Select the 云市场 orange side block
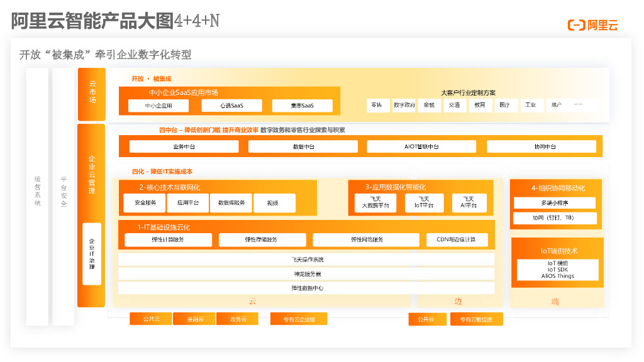This screenshot has height=362, width=644. [91, 94]
